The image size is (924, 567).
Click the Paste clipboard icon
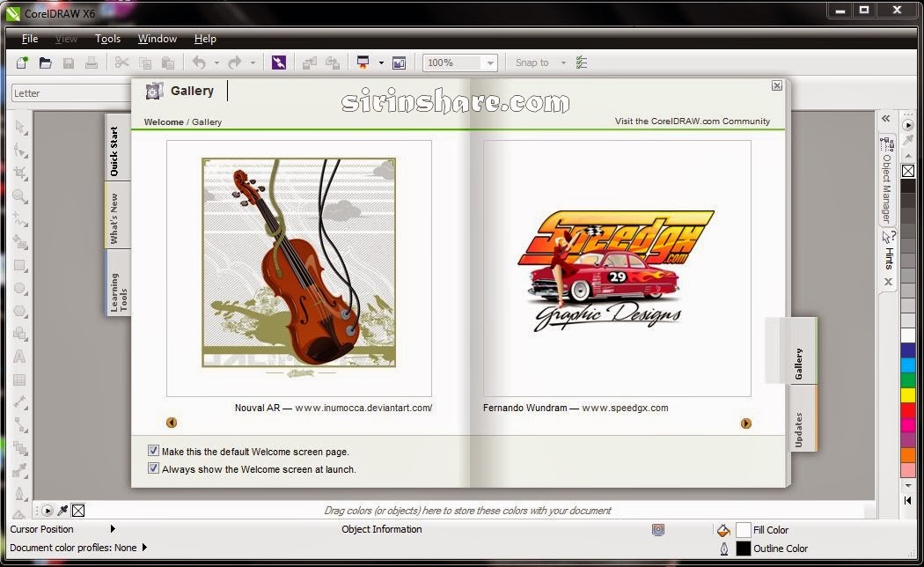click(x=168, y=63)
